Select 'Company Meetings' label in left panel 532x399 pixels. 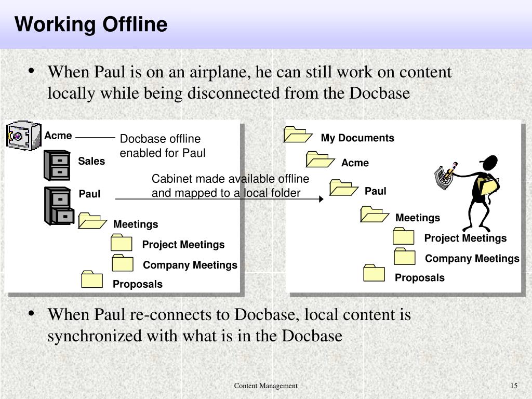190,265
